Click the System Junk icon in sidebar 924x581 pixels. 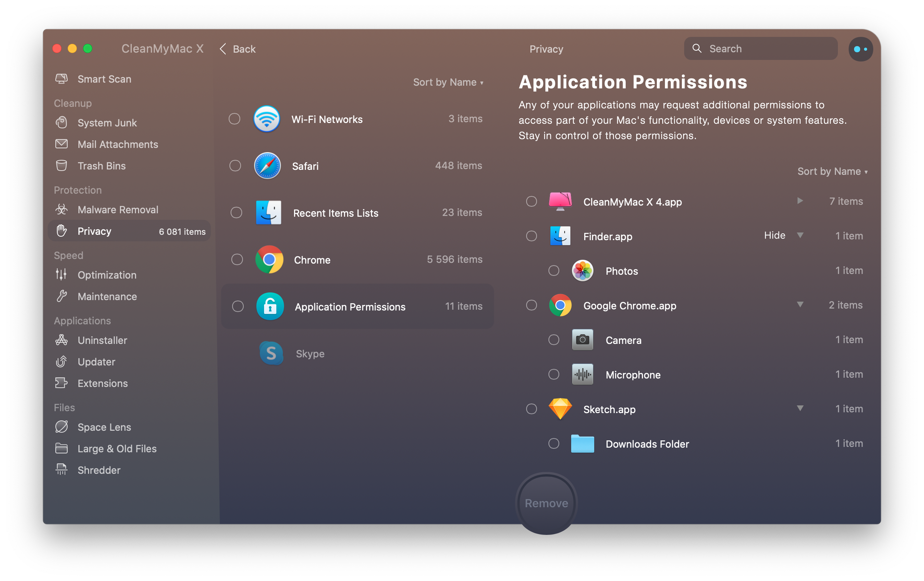(x=61, y=123)
